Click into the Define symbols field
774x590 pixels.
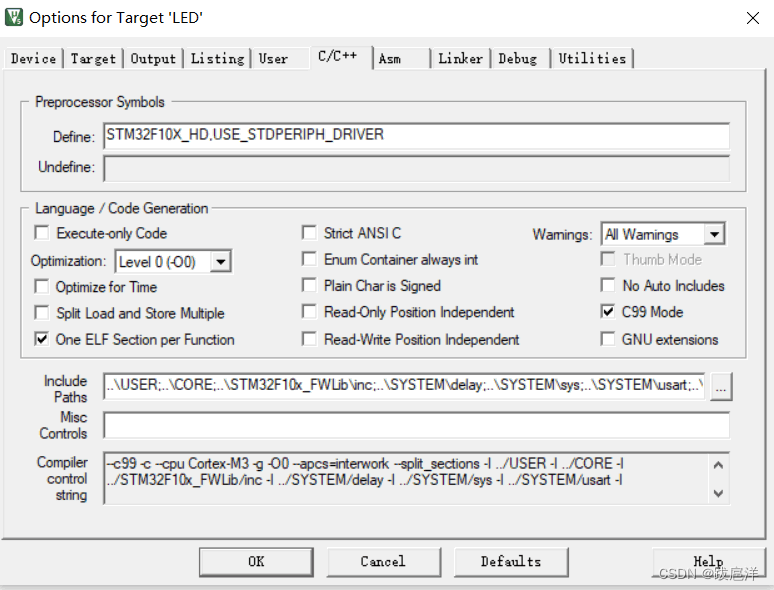click(x=416, y=135)
